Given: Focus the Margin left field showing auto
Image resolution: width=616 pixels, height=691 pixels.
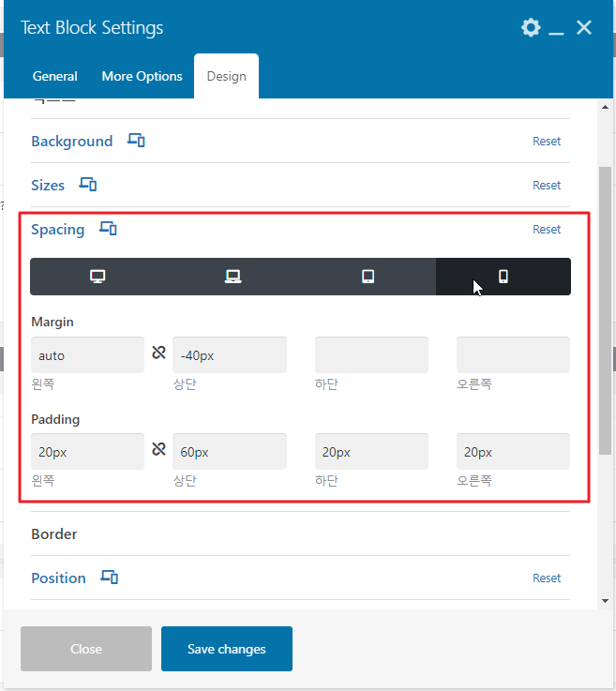Looking at the screenshot, I should pos(88,355).
